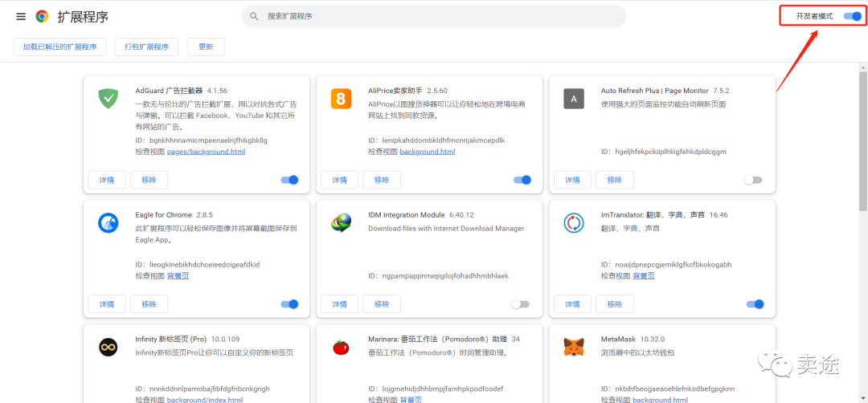The width and height of the screenshot is (868, 403).
Task: Open the hamburger main menu
Action: point(21,17)
